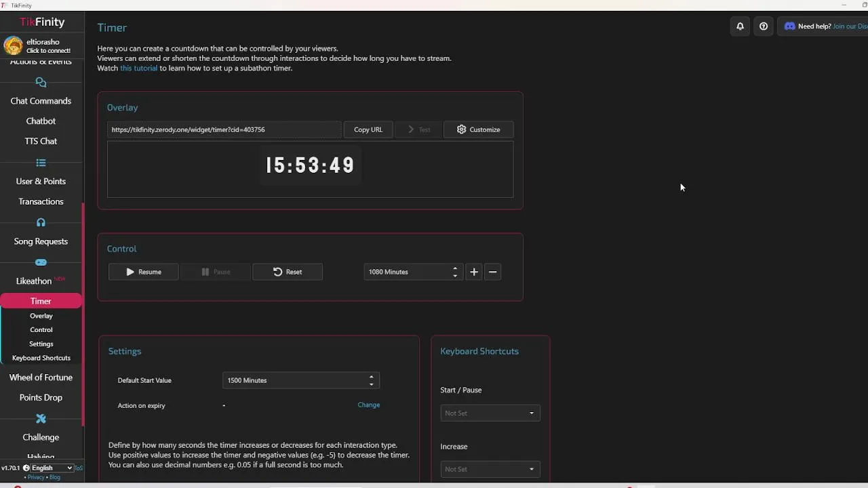Open the Customize overlay settings
The image size is (868, 488).
(478, 129)
